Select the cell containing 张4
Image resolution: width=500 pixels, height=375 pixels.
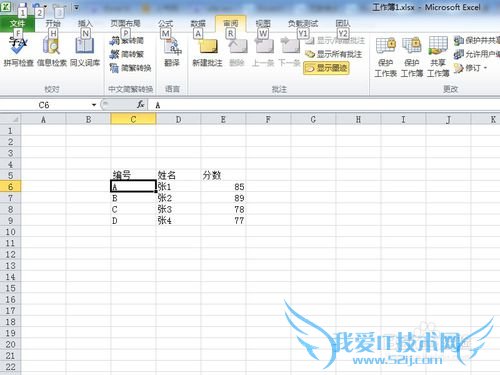coord(178,220)
